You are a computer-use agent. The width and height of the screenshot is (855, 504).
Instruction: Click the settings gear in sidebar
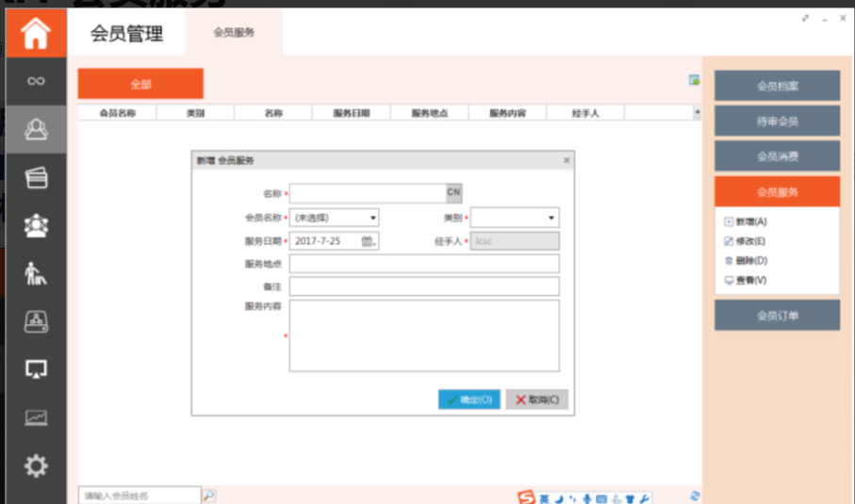pyautogui.click(x=36, y=464)
